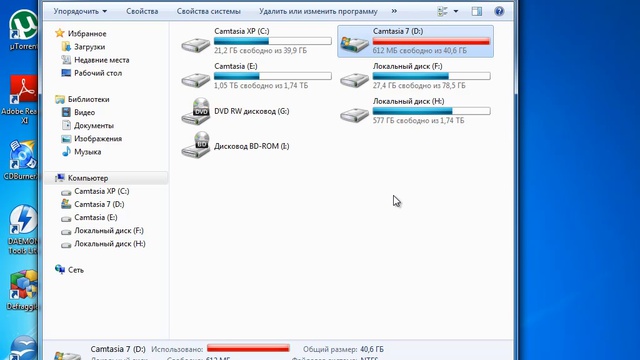Select Локальный диск (H:) in navigation tree
Image resolution: width=640 pixels, height=360 pixels.
[x=110, y=243]
